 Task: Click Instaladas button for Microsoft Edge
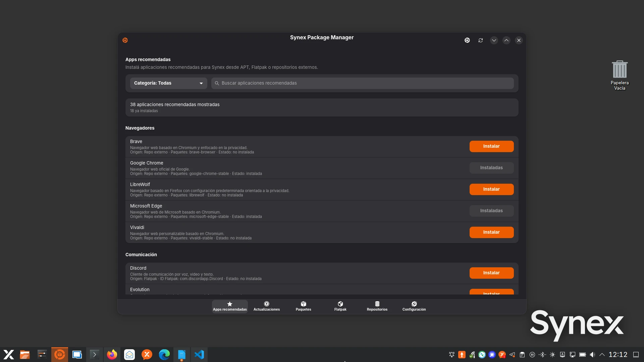click(491, 211)
